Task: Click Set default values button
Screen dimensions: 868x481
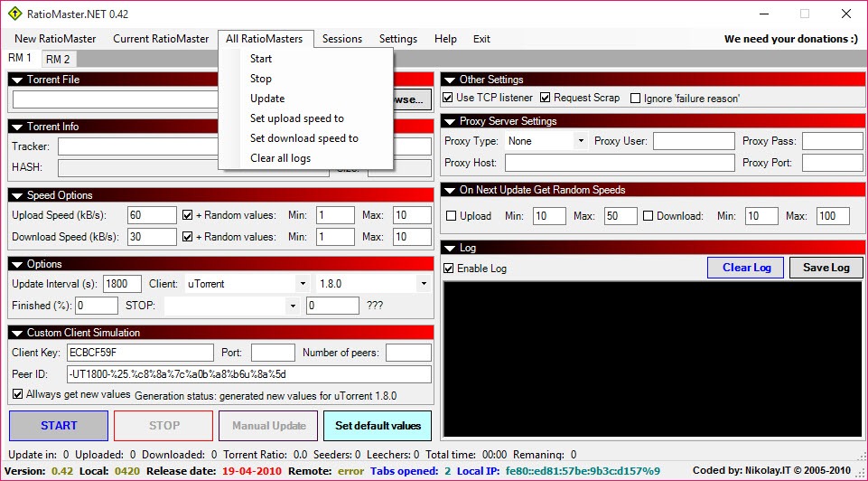Action: [378, 426]
